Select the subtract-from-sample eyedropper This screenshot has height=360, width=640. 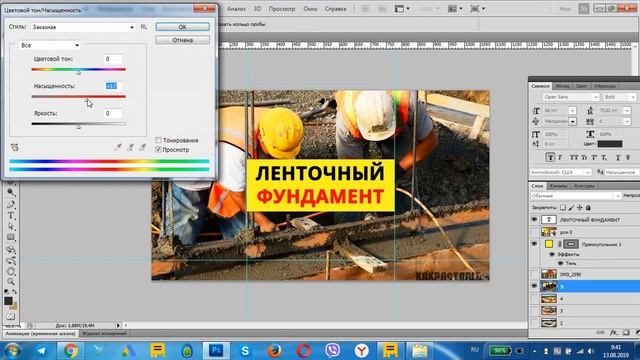click(142, 147)
